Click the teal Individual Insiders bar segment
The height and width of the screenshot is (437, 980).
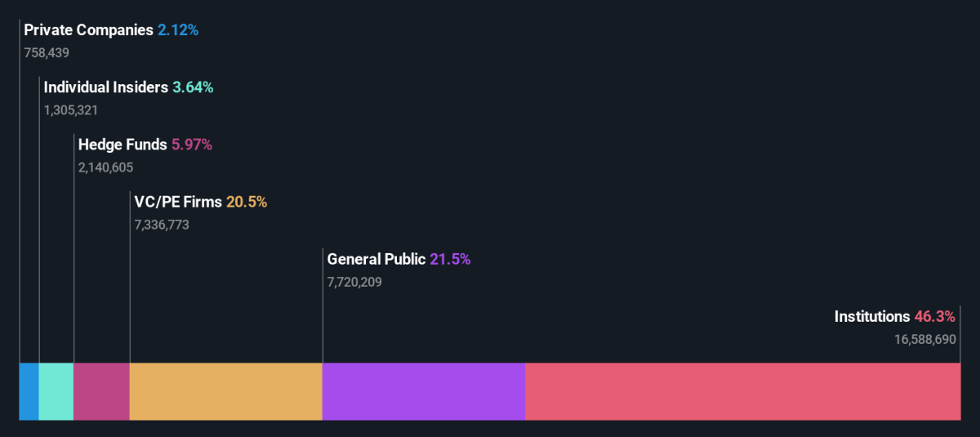click(x=56, y=391)
